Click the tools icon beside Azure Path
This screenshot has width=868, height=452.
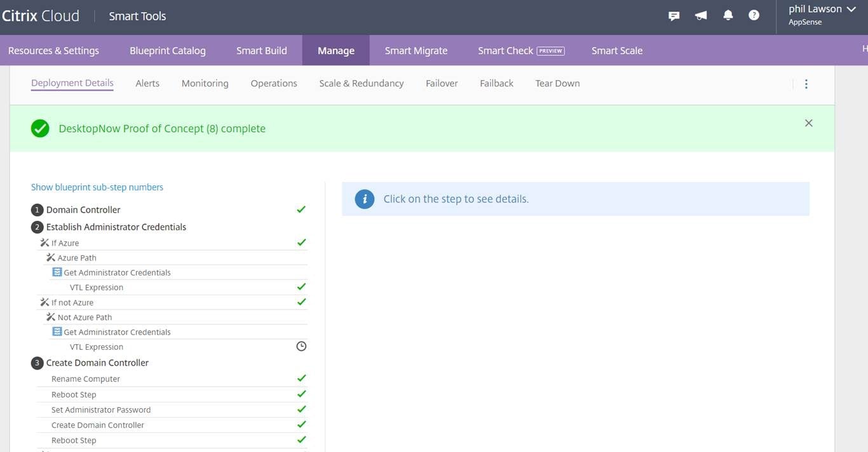pos(51,258)
